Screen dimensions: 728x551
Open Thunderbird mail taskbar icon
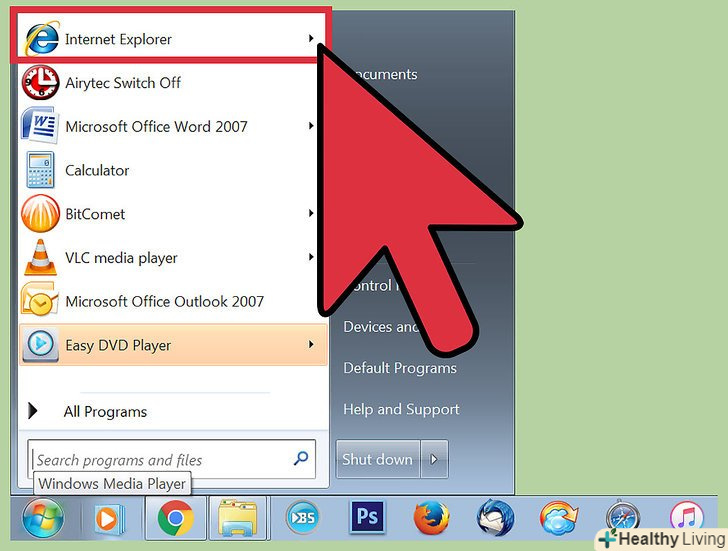point(495,518)
